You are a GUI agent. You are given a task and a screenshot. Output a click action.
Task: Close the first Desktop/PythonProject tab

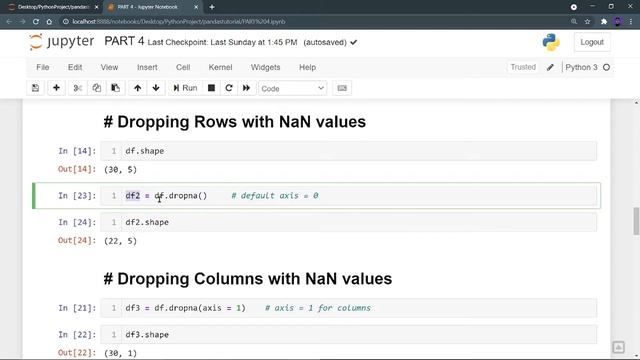[x=97, y=7]
